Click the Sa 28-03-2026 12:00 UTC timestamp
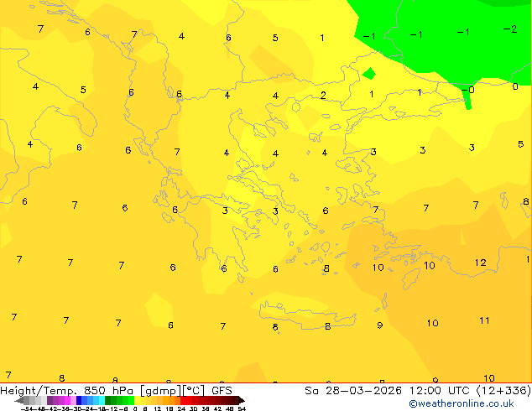 click(417, 390)
